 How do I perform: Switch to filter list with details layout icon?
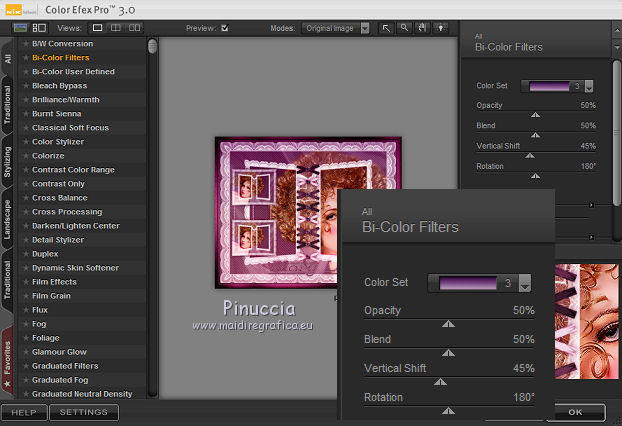(x=39, y=28)
